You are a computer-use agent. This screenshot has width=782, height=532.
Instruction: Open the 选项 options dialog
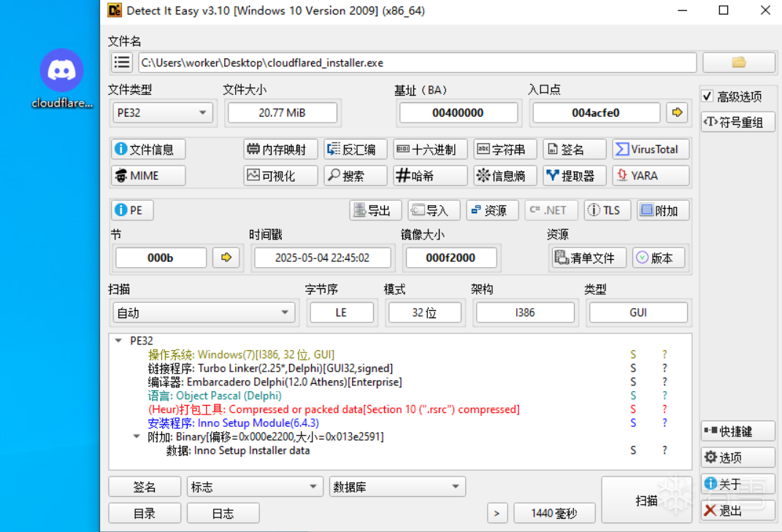pyautogui.click(x=737, y=457)
